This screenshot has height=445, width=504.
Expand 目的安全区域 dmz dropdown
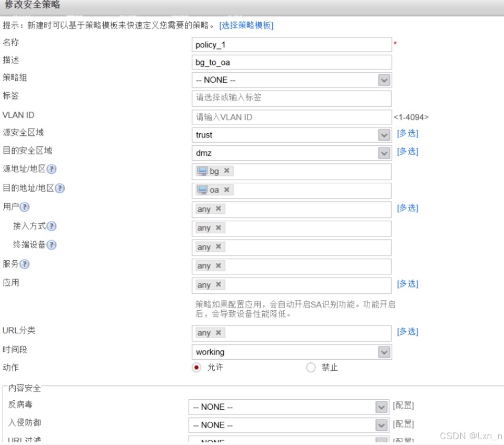[x=384, y=153]
